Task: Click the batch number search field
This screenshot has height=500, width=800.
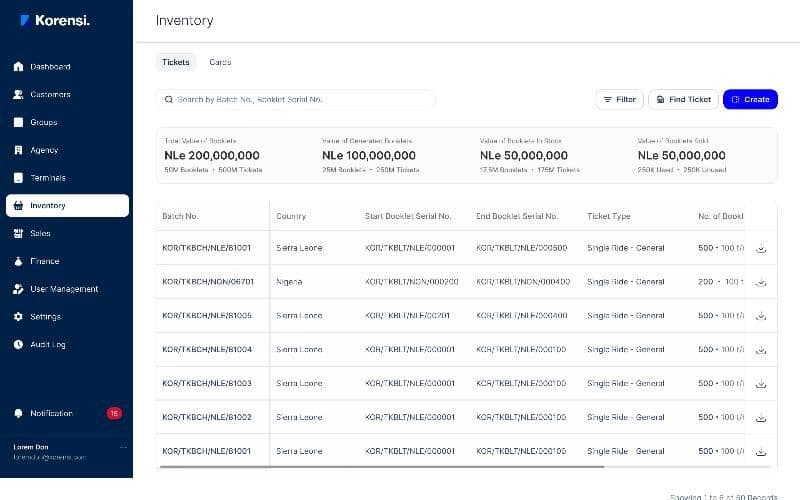Action: [295, 99]
